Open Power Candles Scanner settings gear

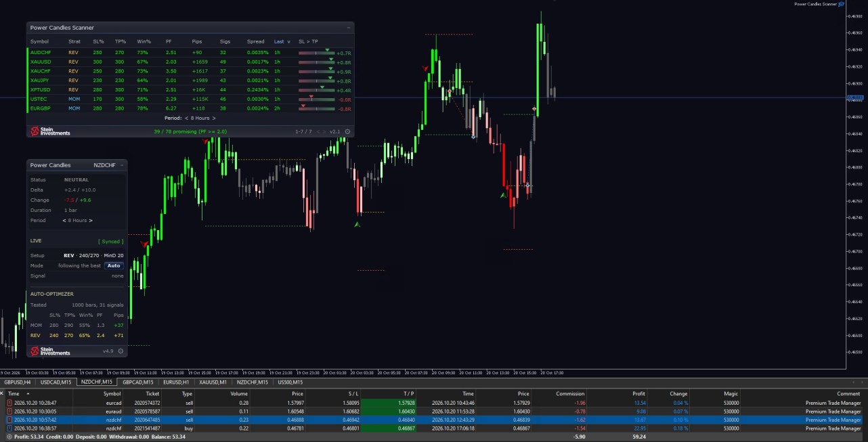click(347, 131)
